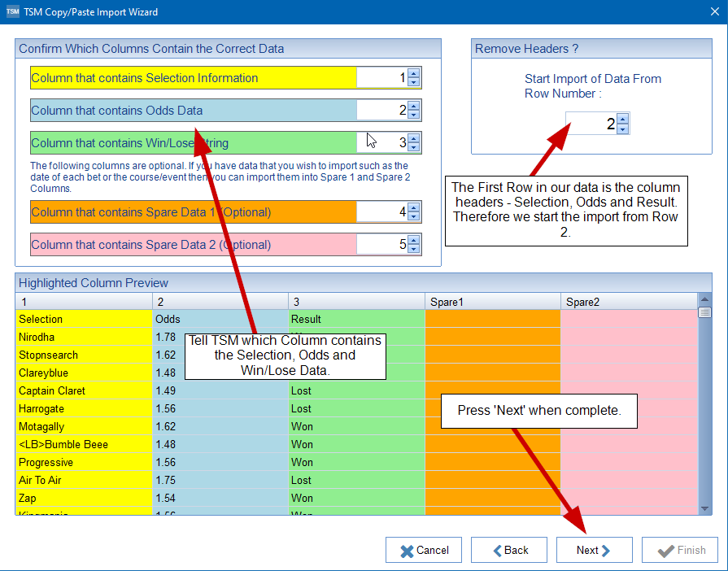Increase the start import row number
Image resolution: width=728 pixels, height=571 pixels.
(x=622, y=119)
